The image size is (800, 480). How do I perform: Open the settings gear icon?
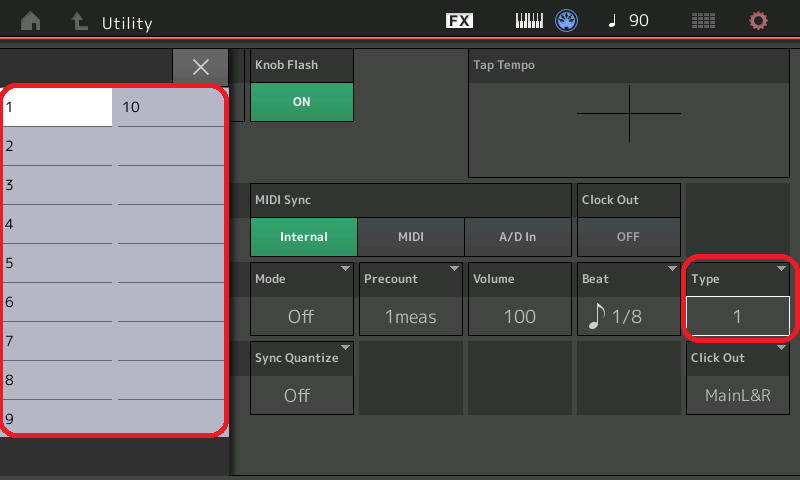[x=759, y=21]
